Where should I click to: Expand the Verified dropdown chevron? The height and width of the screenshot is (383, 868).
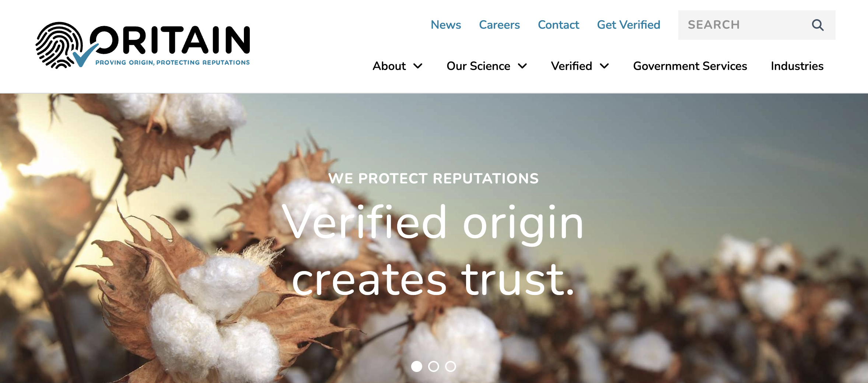click(x=605, y=66)
